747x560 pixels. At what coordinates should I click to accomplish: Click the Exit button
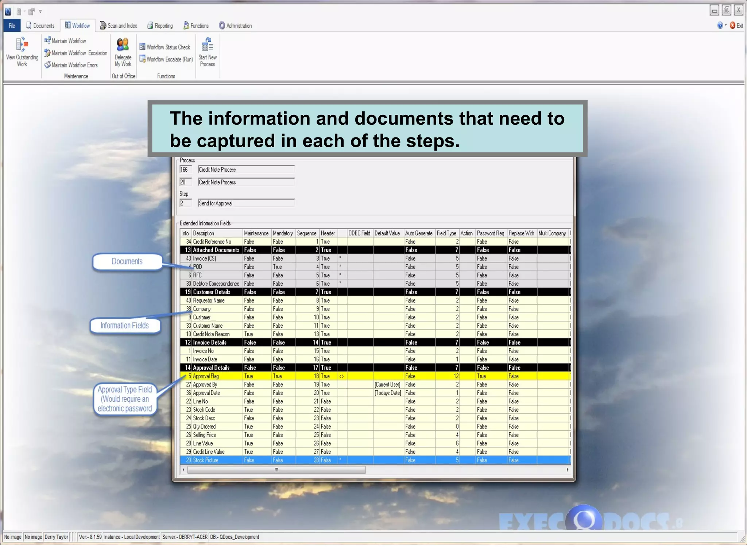(x=736, y=26)
